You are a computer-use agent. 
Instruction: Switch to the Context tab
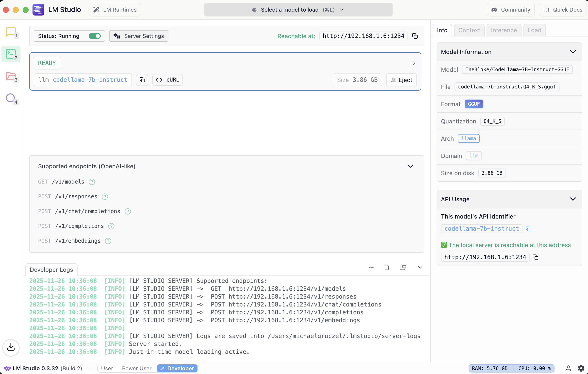point(469,30)
